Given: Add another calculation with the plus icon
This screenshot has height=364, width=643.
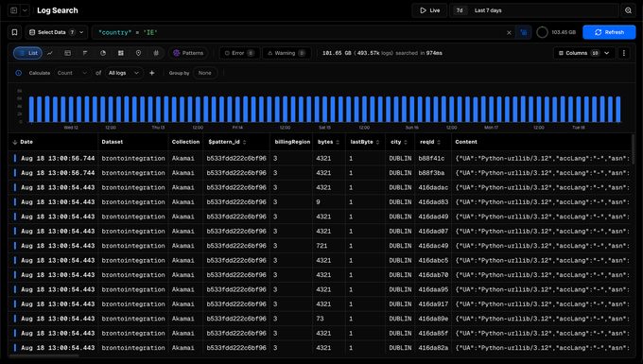Looking at the screenshot, I should (151, 73).
